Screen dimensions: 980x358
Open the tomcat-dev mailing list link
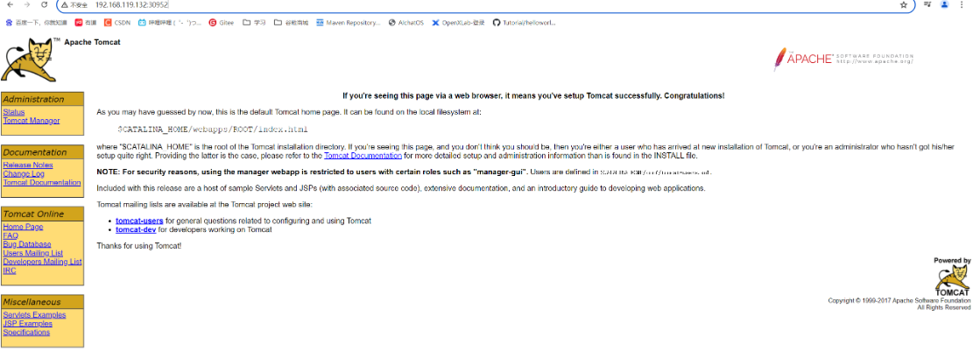click(136, 229)
